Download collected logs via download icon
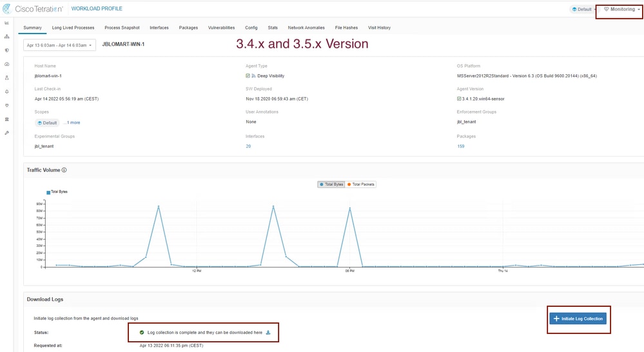 point(268,332)
